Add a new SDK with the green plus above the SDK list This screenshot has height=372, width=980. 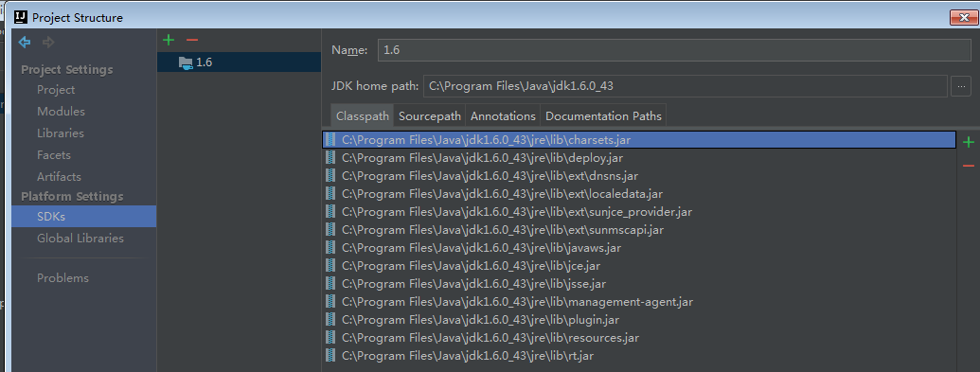coord(169,40)
